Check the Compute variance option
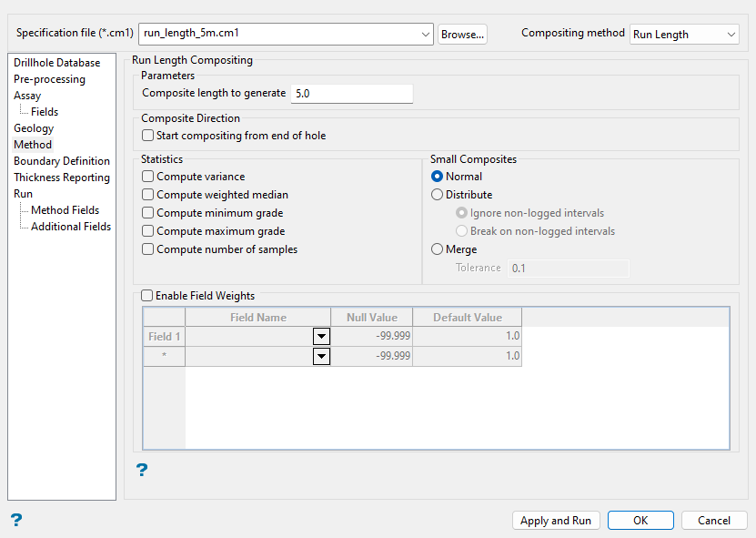Screen dimensions: 756x538 coord(148,177)
